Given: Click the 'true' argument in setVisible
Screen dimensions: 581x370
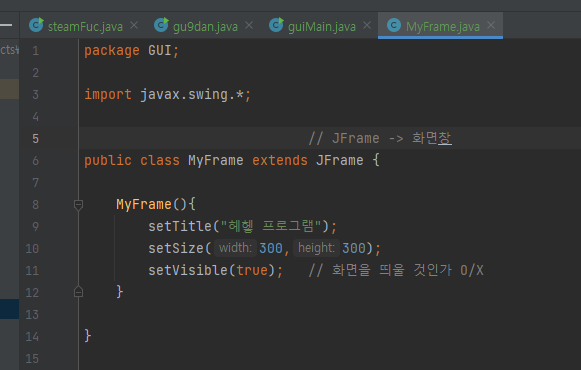Looking at the screenshot, I should pyautogui.click(x=252, y=270).
